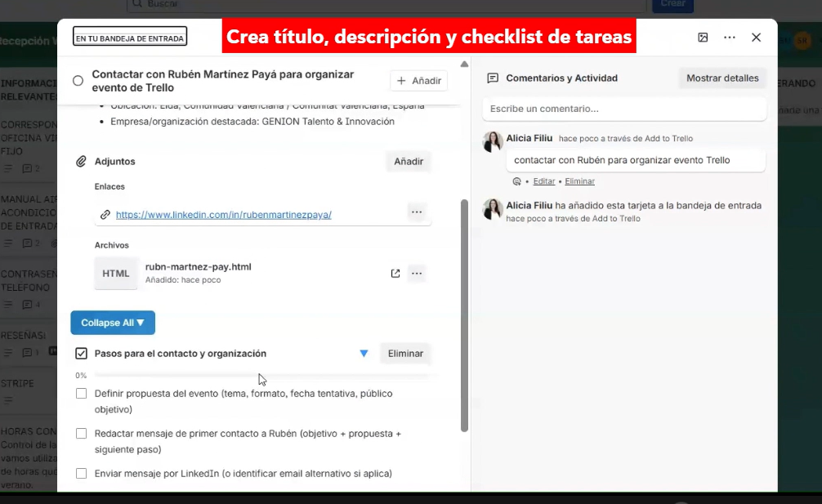
Task: Click Alicia Filiu's avatar on the activity entry
Action: tap(493, 209)
